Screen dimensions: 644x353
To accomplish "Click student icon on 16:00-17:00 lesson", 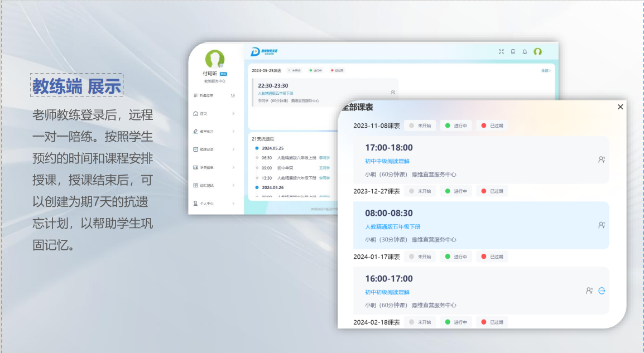I will [589, 291].
